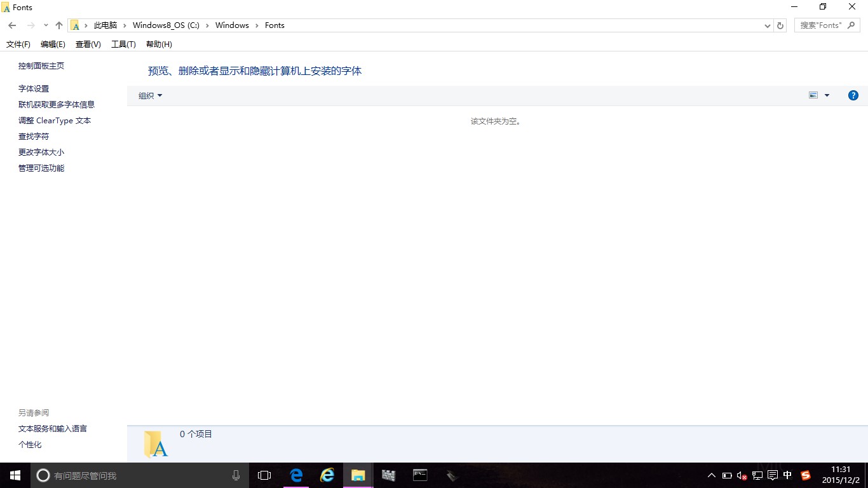Image resolution: width=868 pixels, height=488 pixels.
Task: Open Microsoft Edge from taskbar
Action: (x=296, y=475)
